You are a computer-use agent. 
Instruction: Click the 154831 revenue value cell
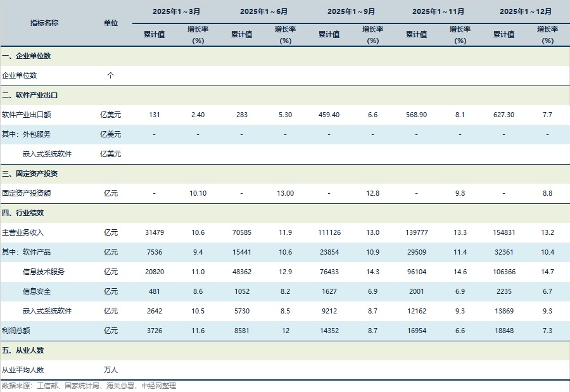pyautogui.click(x=504, y=232)
